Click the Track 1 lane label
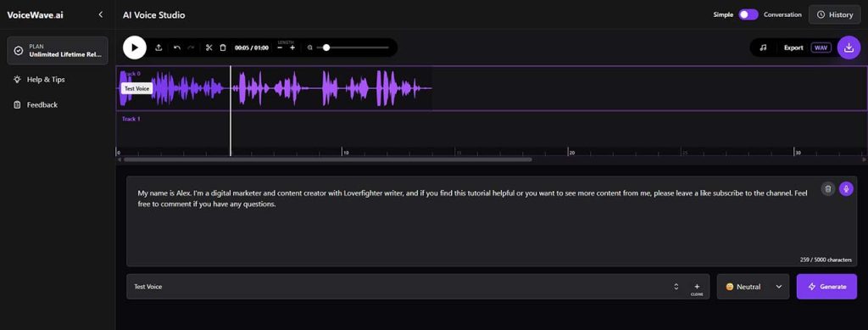Viewport: 868px width, 330px height. (x=131, y=119)
